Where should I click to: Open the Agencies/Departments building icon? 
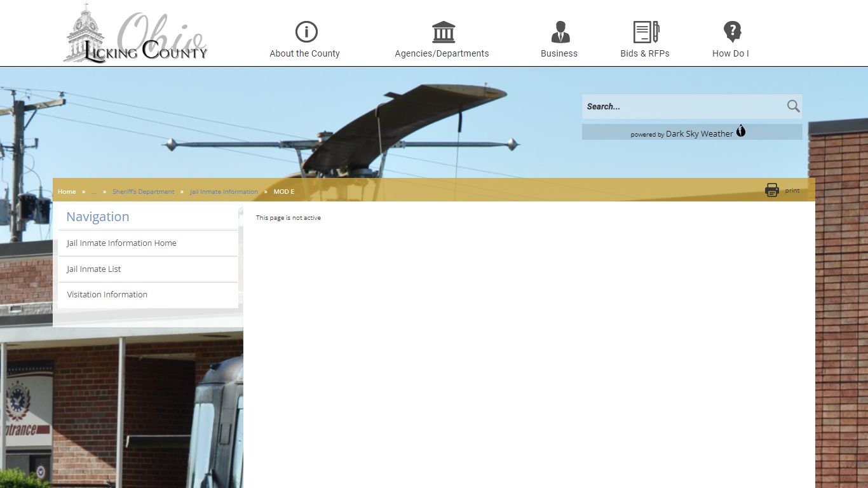(x=443, y=32)
